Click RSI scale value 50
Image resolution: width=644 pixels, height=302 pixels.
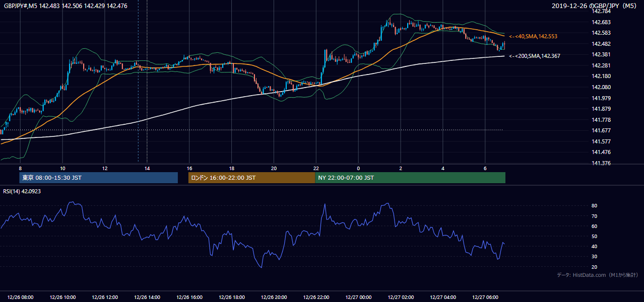click(595, 236)
